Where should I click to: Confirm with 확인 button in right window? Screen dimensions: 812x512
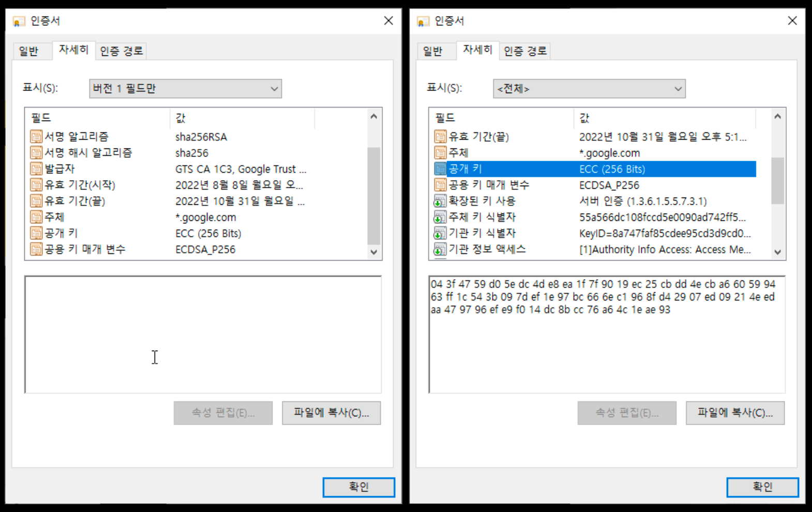tap(763, 487)
